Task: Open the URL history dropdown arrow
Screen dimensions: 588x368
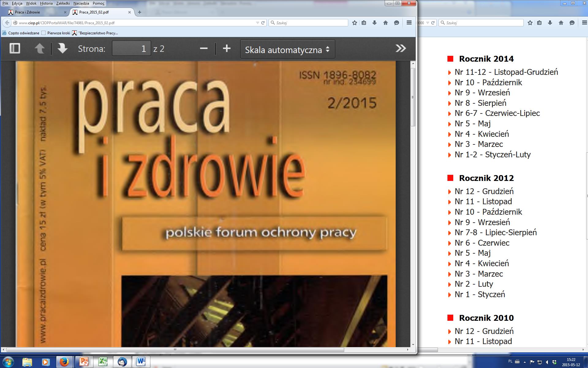Action: [x=258, y=23]
